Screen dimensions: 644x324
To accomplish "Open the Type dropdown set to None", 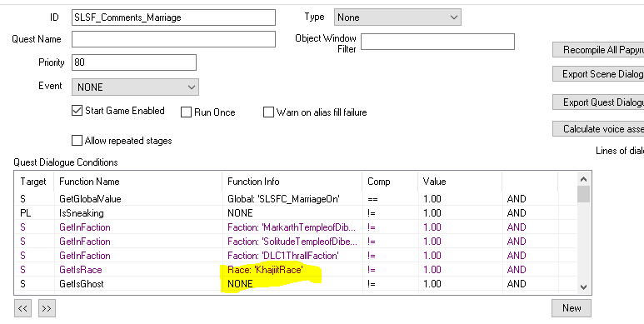I will click(x=397, y=17).
